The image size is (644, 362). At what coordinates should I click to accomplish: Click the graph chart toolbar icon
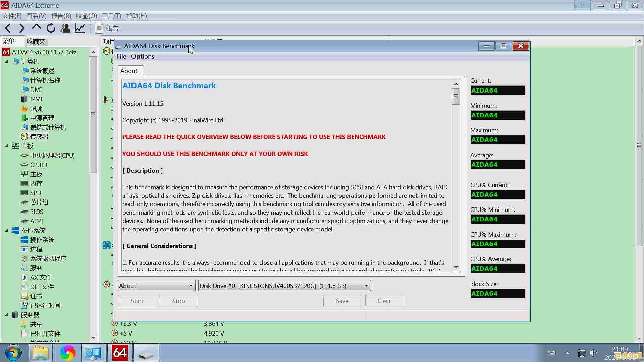click(80, 28)
